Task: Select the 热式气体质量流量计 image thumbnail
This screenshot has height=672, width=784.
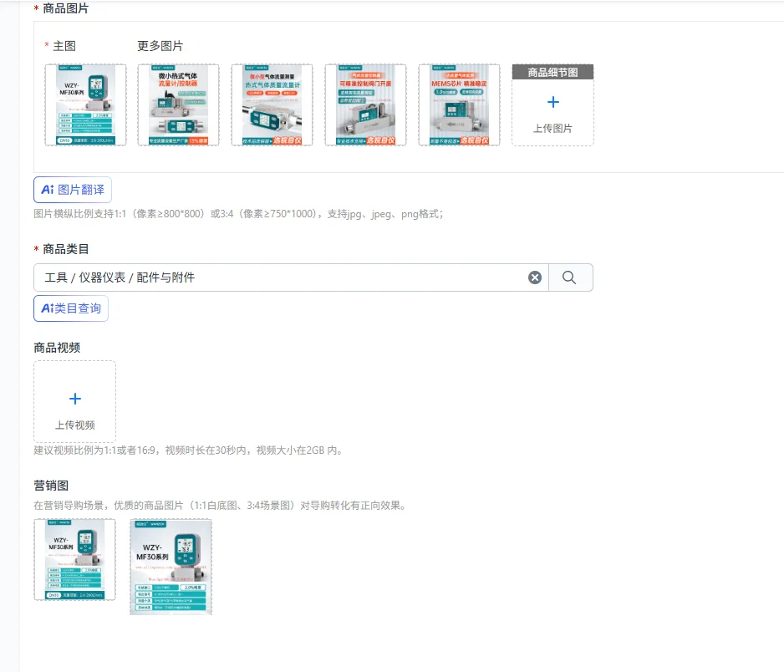Action: pyautogui.click(x=272, y=105)
